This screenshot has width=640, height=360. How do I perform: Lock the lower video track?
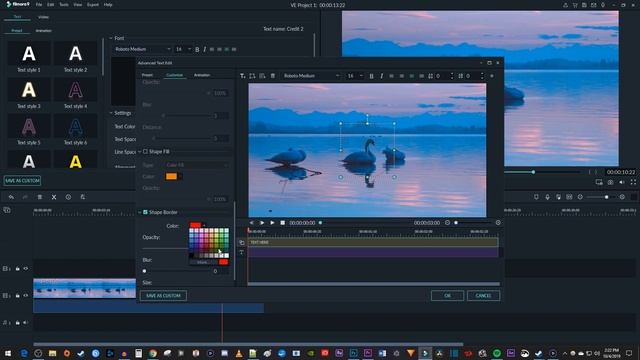click(18, 295)
